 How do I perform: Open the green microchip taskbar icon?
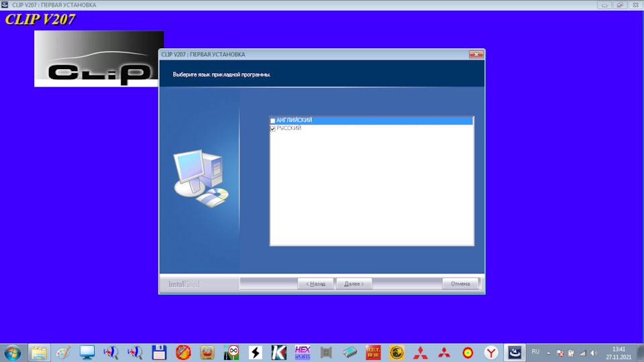click(350, 353)
